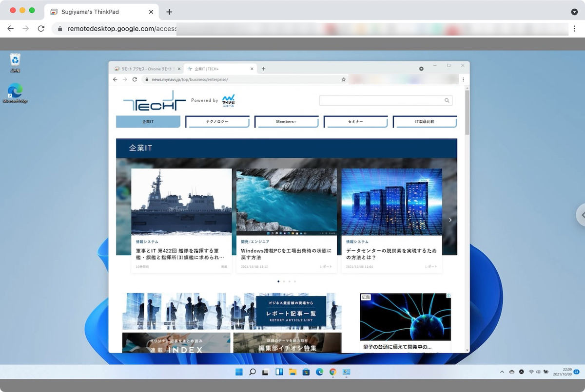Click 情報システム category on warship article

coord(147,242)
